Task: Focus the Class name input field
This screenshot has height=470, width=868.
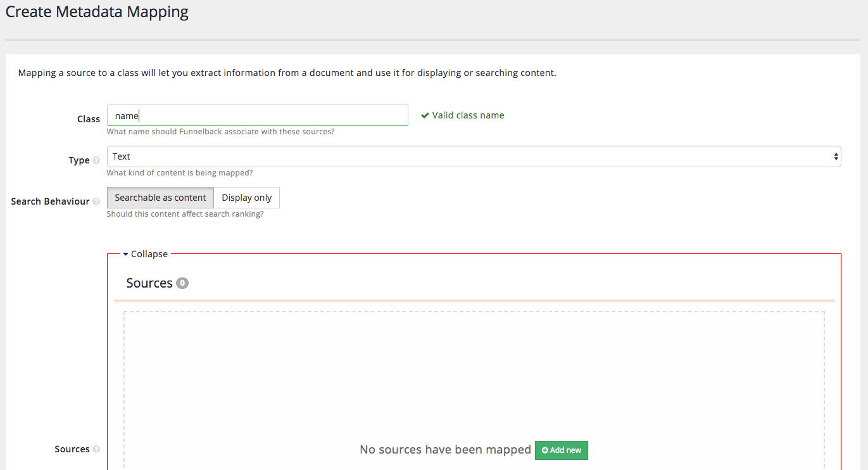Action: [257, 115]
